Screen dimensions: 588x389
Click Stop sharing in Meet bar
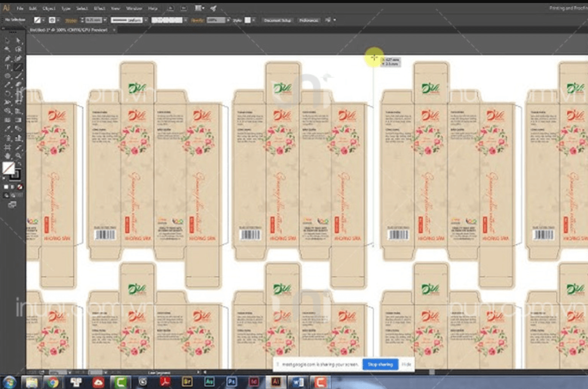[380, 364]
